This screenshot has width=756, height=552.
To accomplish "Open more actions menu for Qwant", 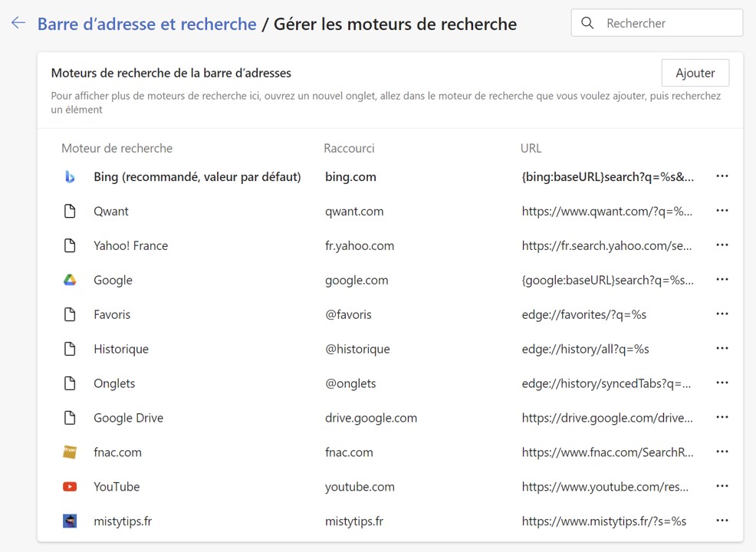I will coord(721,211).
